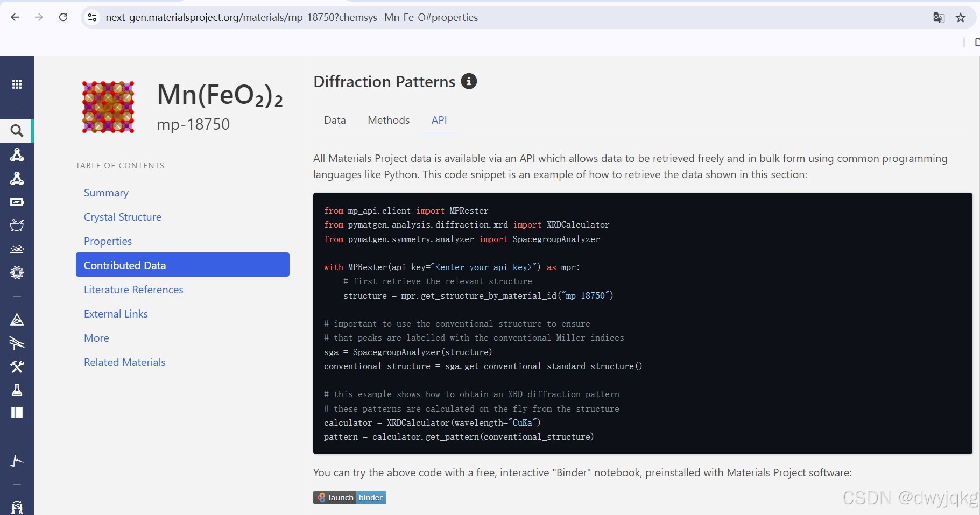Switch to the Methods tab

click(389, 120)
